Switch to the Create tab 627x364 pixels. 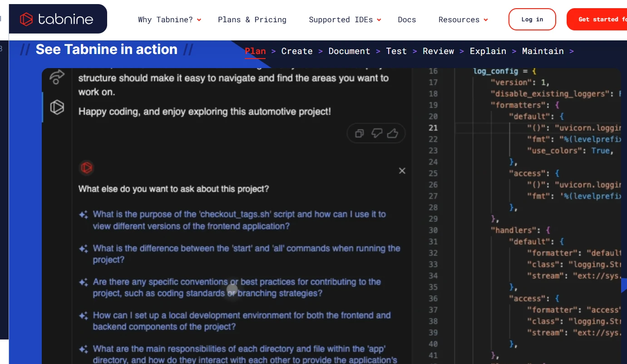[297, 51]
